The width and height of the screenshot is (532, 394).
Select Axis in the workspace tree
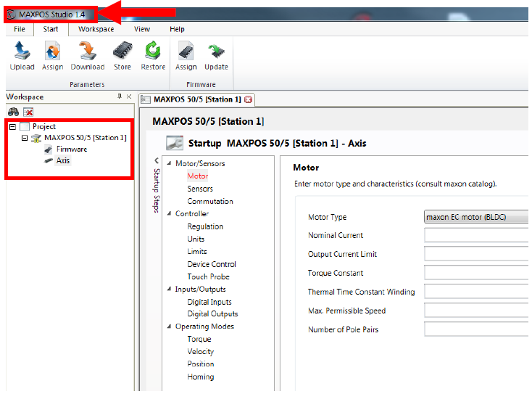pyautogui.click(x=63, y=160)
